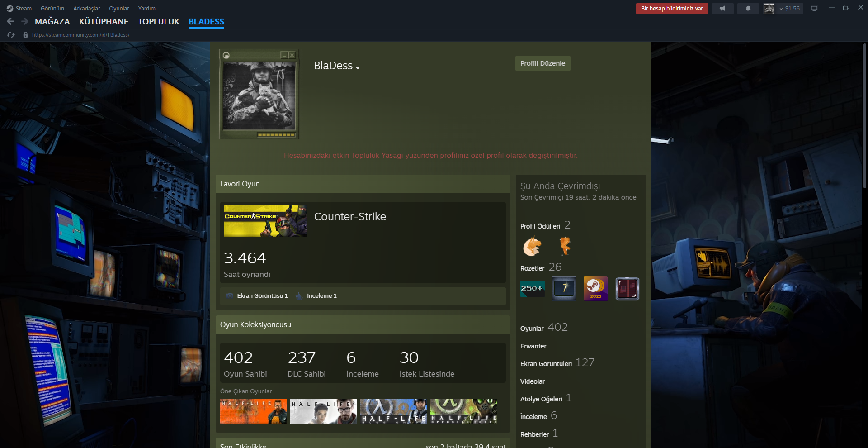Click the 'Bir hesap bildiriminiz var' alert button
This screenshot has width=868, height=448.
(x=672, y=9)
